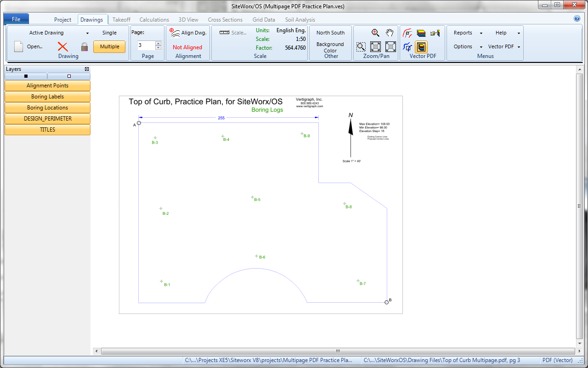
Task: Select the pan hand tool
Action: pyautogui.click(x=390, y=33)
